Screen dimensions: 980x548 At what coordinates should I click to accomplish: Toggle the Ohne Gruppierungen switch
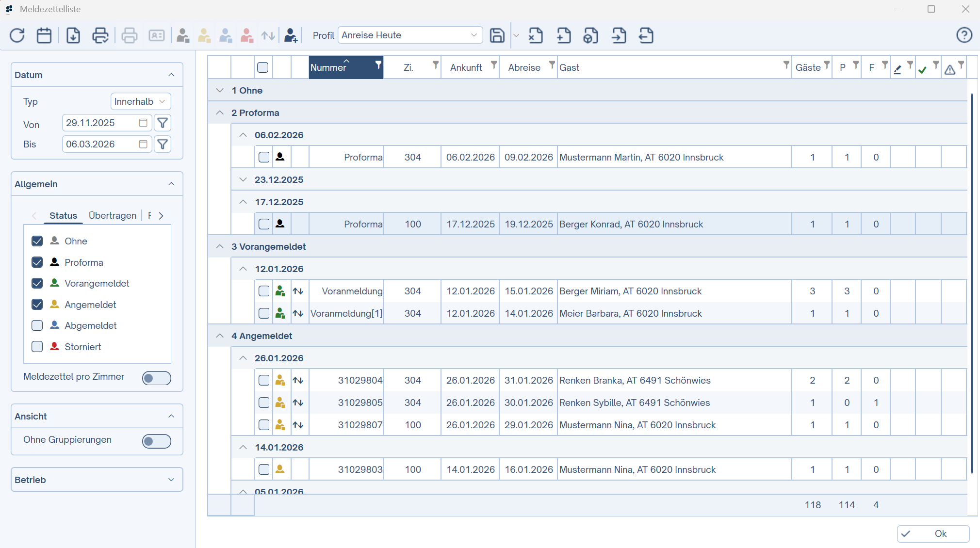[156, 441]
